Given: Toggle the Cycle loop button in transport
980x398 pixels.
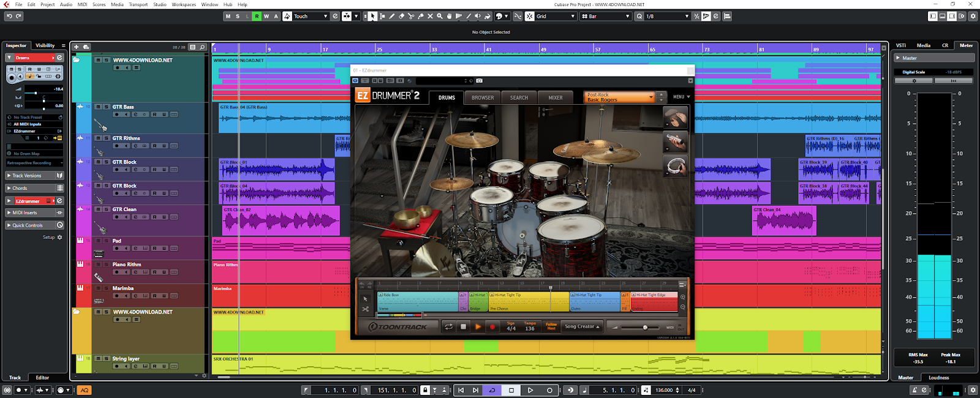Looking at the screenshot, I should click(x=492, y=390).
